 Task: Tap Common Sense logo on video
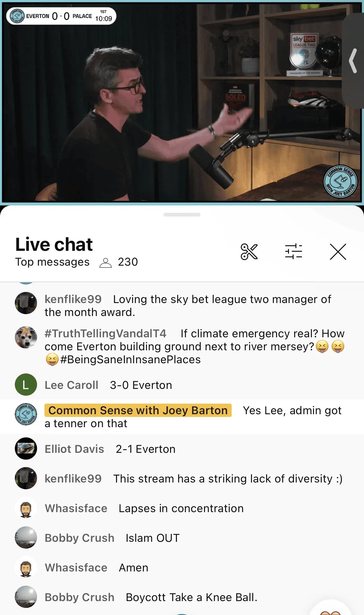(340, 181)
